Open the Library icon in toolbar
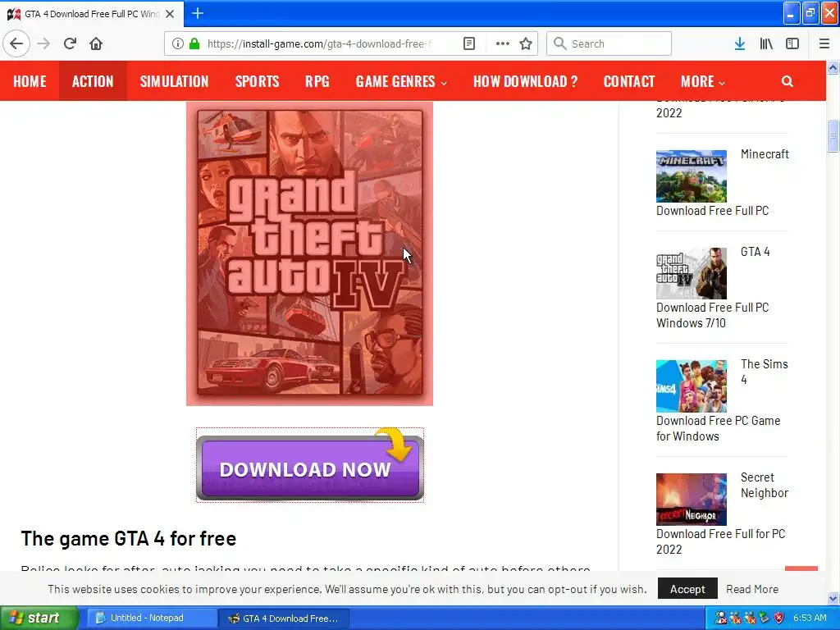Image resolution: width=840 pixels, height=630 pixels. point(766,43)
